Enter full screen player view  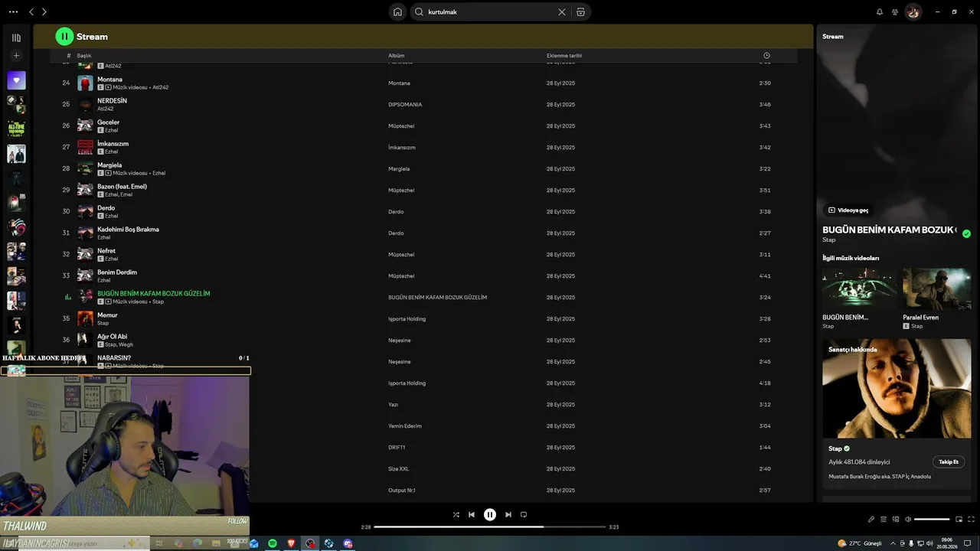[x=971, y=519]
